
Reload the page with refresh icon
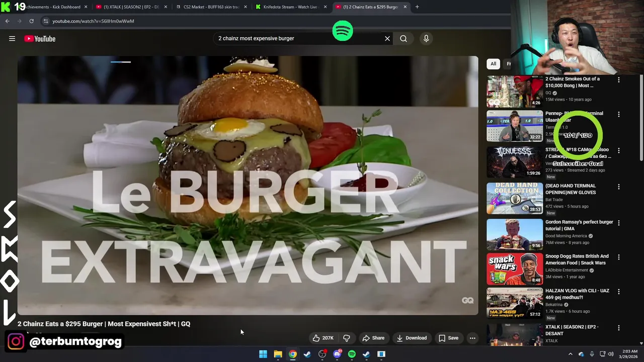coord(31,21)
